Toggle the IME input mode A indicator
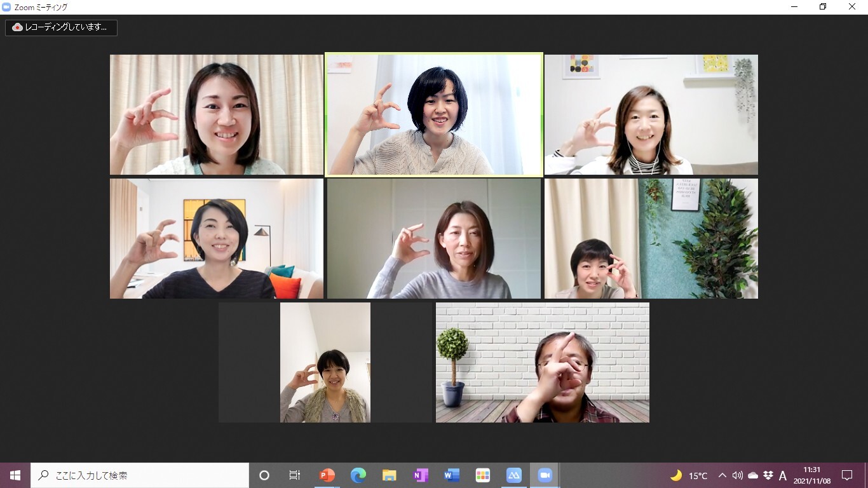This screenshot has height=488, width=868. (783, 475)
